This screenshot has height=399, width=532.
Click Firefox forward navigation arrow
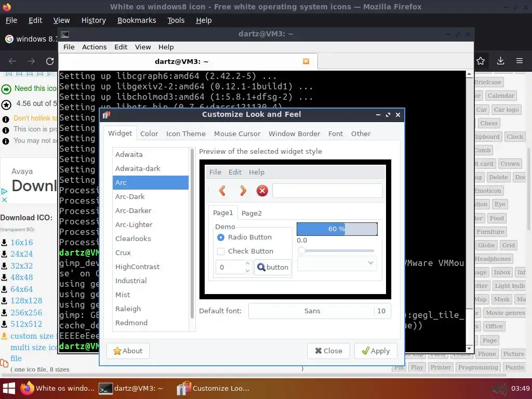(x=31, y=61)
